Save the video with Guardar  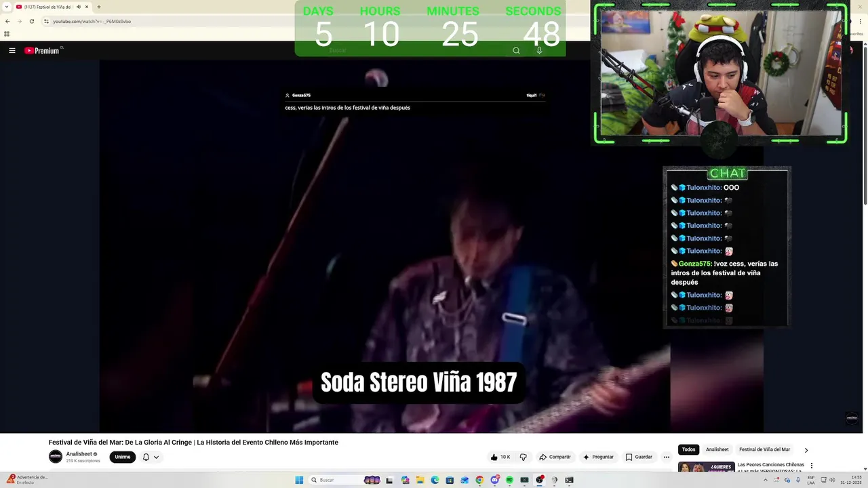tap(639, 457)
